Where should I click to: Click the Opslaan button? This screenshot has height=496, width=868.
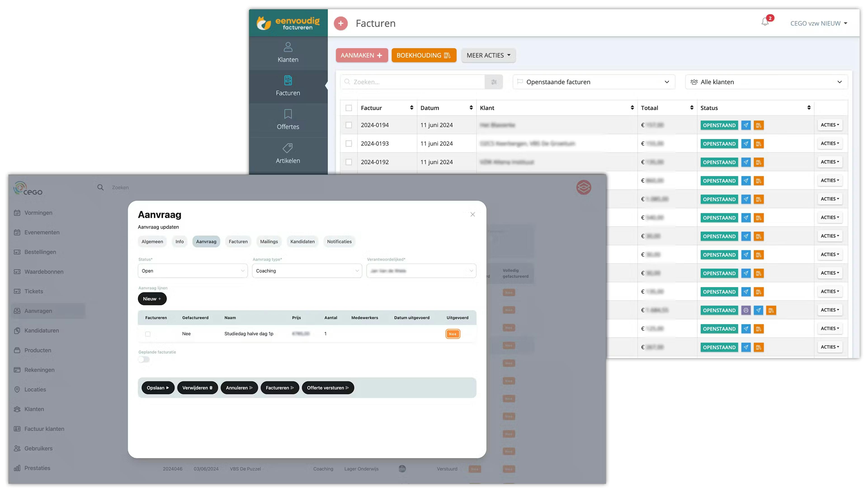158,388
